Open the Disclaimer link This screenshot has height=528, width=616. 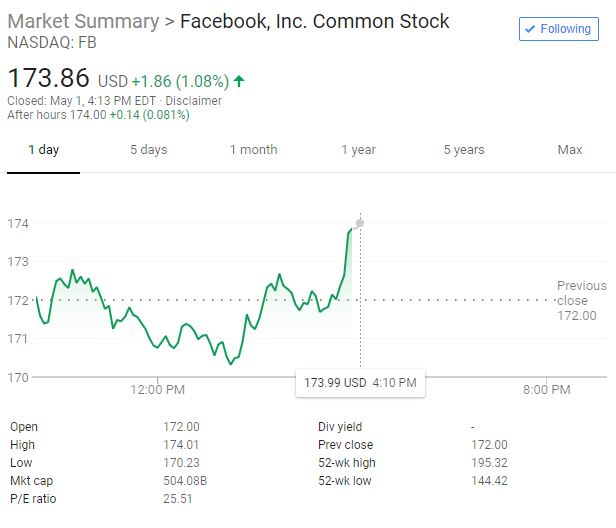(x=195, y=101)
